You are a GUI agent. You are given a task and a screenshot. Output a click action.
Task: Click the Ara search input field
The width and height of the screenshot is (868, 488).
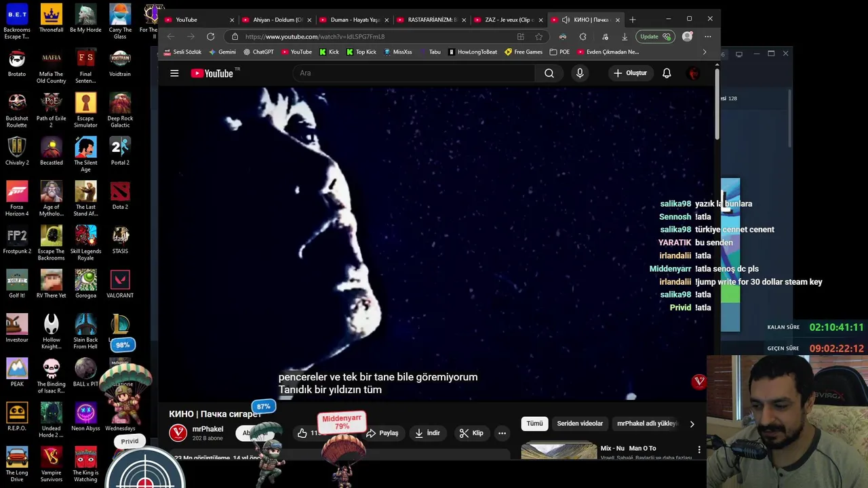coord(414,73)
